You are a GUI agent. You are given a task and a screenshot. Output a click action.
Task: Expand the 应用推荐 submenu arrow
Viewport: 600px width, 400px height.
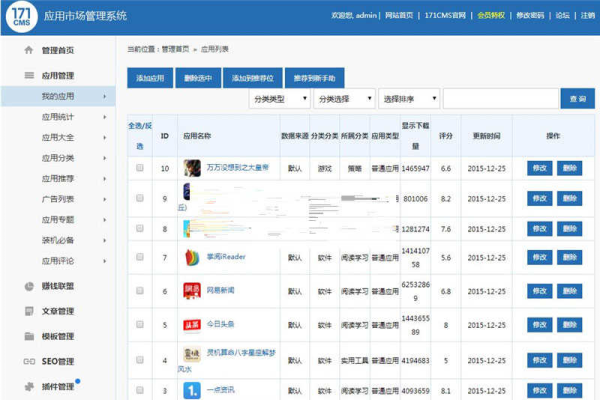pyautogui.click(x=104, y=179)
